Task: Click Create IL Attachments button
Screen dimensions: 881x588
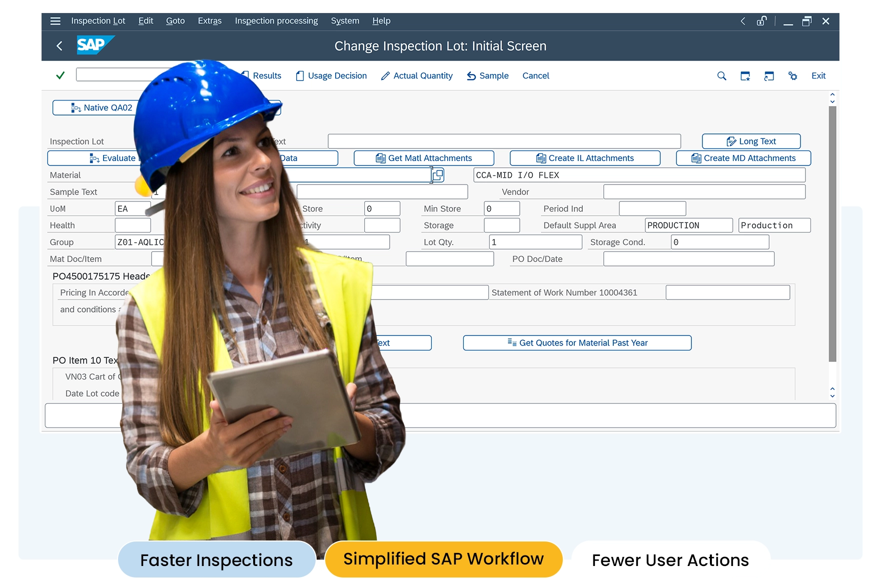Action: (x=585, y=158)
